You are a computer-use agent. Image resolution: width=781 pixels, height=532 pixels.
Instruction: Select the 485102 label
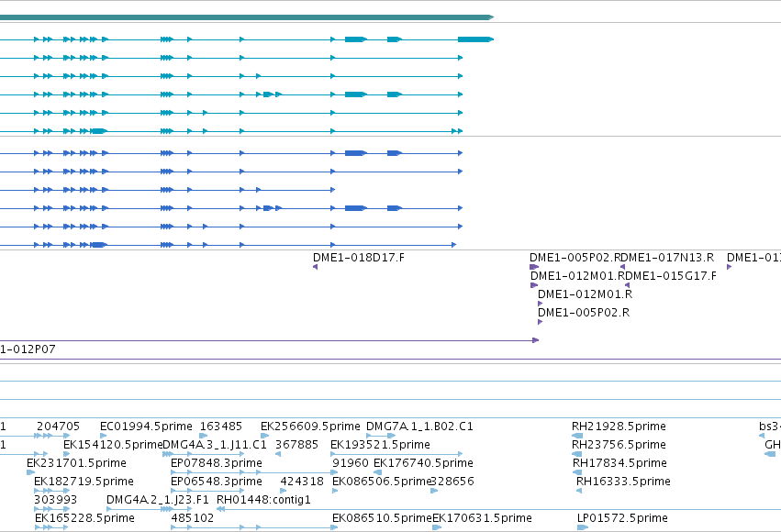(192, 518)
